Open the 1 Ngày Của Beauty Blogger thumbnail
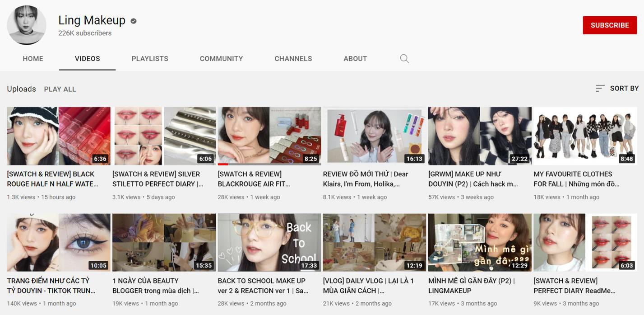This screenshot has width=644, height=315. click(164, 242)
